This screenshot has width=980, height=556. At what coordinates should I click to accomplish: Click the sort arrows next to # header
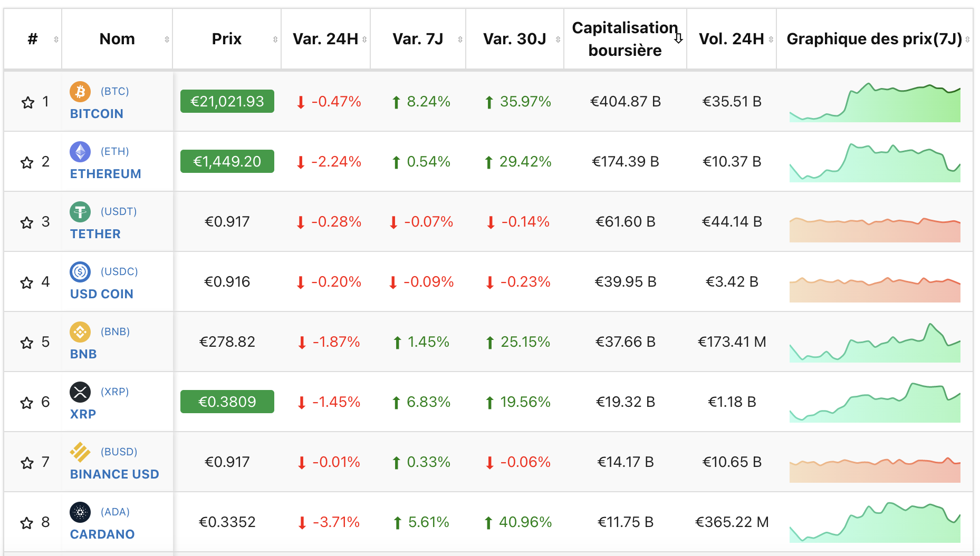[x=56, y=38]
